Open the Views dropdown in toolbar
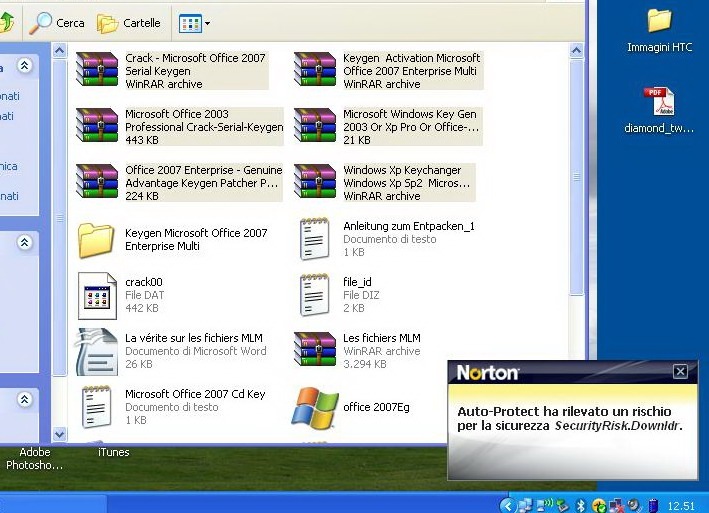 (193, 22)
